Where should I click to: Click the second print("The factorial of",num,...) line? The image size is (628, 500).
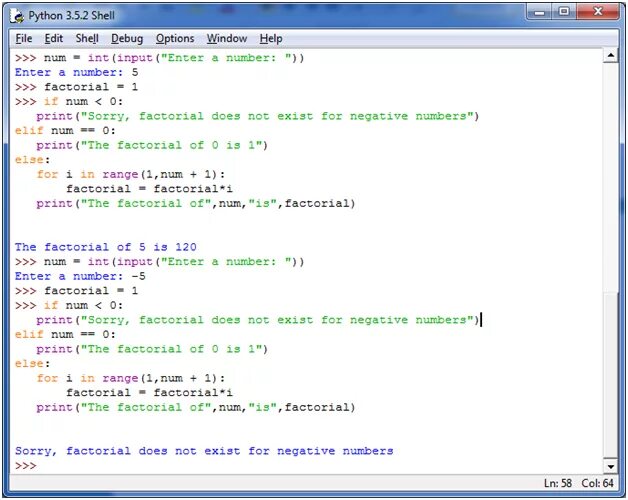coord(196,407)
